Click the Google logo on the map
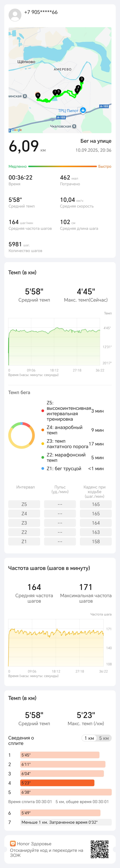 pyautogui.click(x=16, y=130)
